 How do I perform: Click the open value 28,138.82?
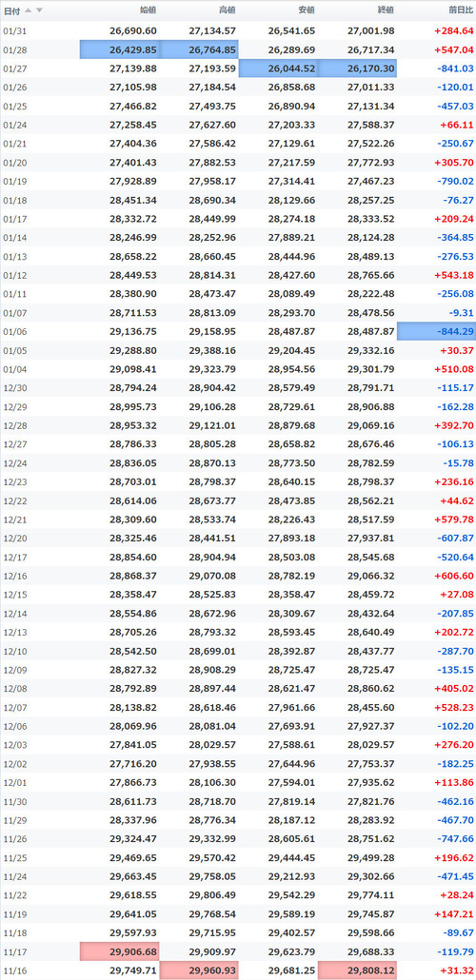(x=133, y=708)
